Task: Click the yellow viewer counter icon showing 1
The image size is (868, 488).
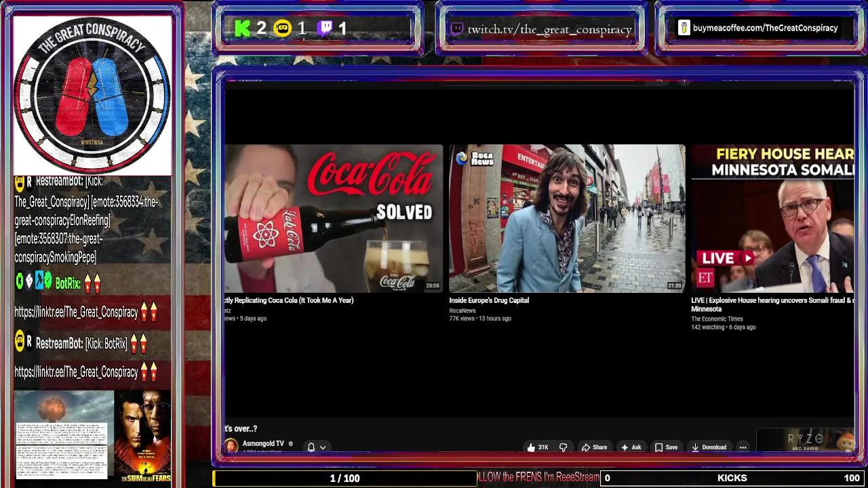Action: pos(283,28)
